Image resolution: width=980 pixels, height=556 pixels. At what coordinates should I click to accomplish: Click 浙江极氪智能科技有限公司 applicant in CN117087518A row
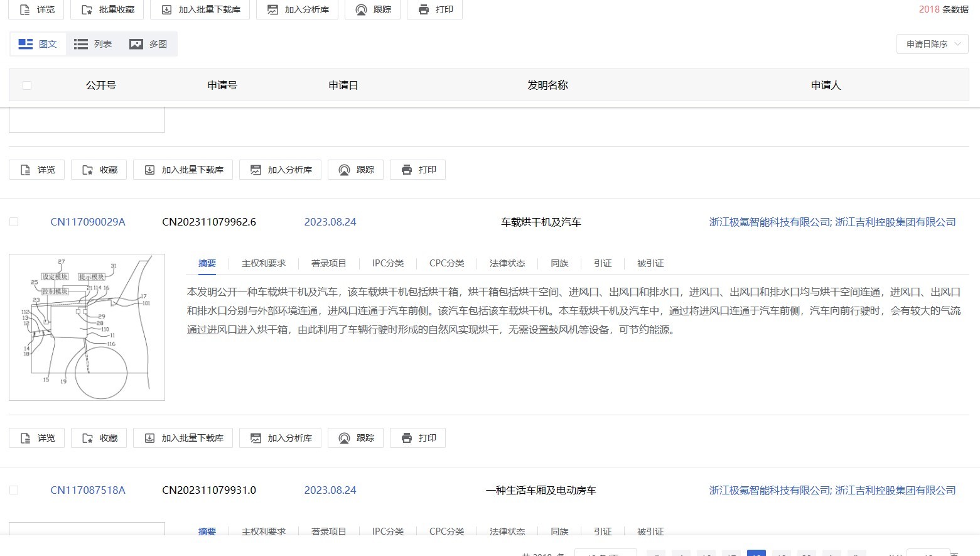pyautogui.click(x=769, y=490)
